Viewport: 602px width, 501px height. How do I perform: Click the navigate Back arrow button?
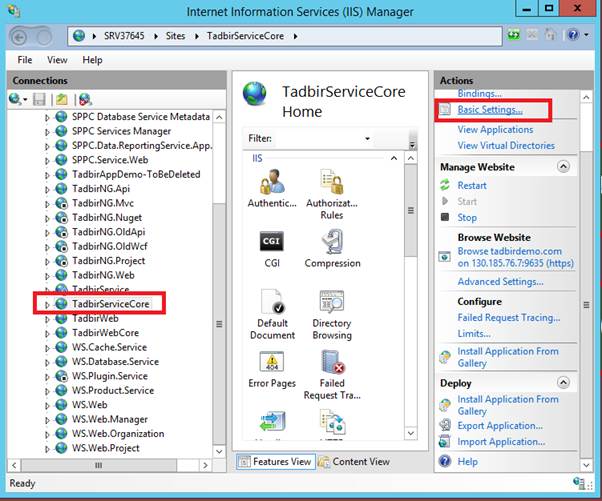coord(19,37)
